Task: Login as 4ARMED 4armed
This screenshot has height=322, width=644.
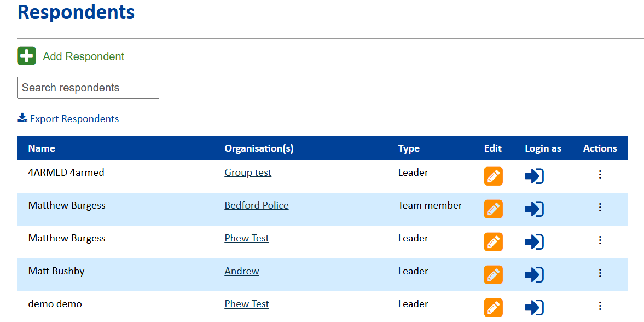Action: click(x=534, y=176)
